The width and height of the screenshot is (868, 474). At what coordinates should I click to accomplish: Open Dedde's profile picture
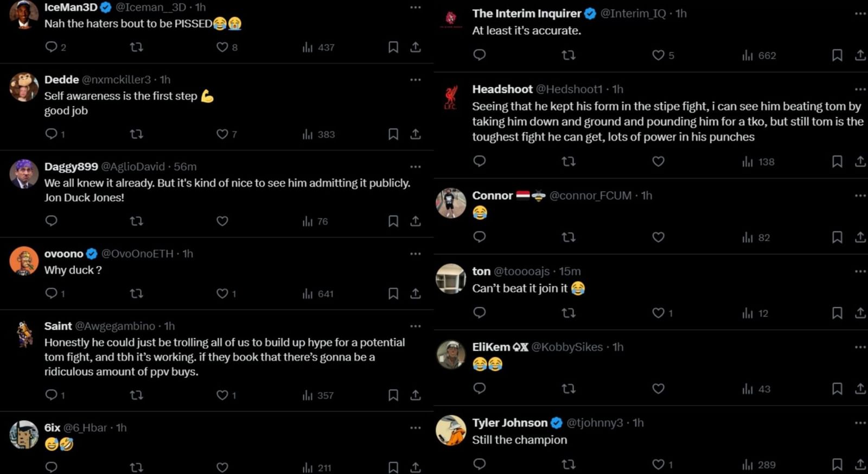(x=23, y=87)
